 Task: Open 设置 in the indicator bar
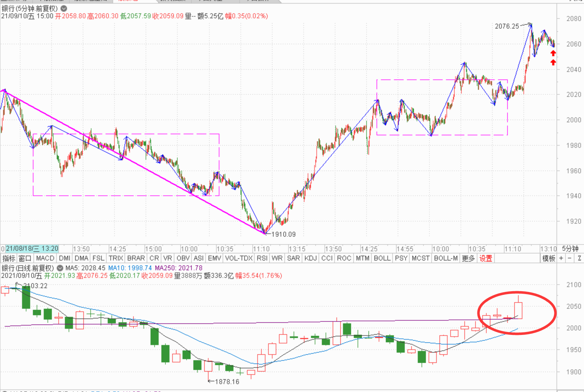click(486, 258)
